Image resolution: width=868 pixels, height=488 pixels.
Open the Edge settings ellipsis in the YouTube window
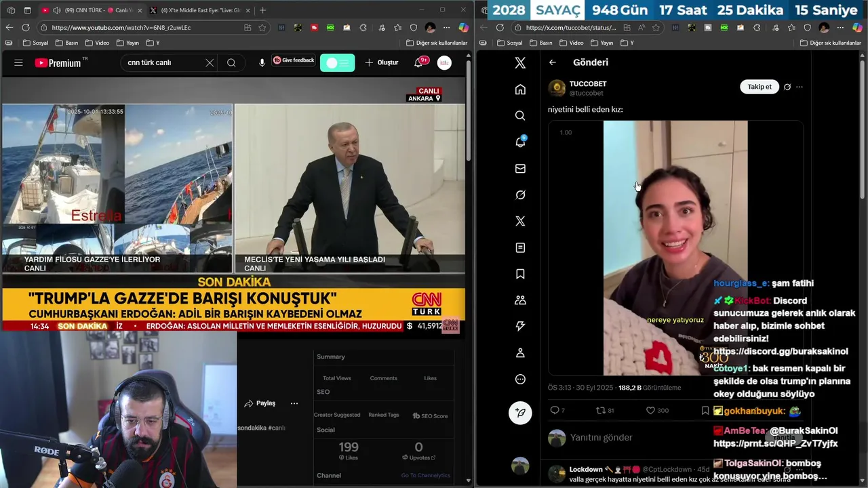pyautogui.click(x=447, y=28)
